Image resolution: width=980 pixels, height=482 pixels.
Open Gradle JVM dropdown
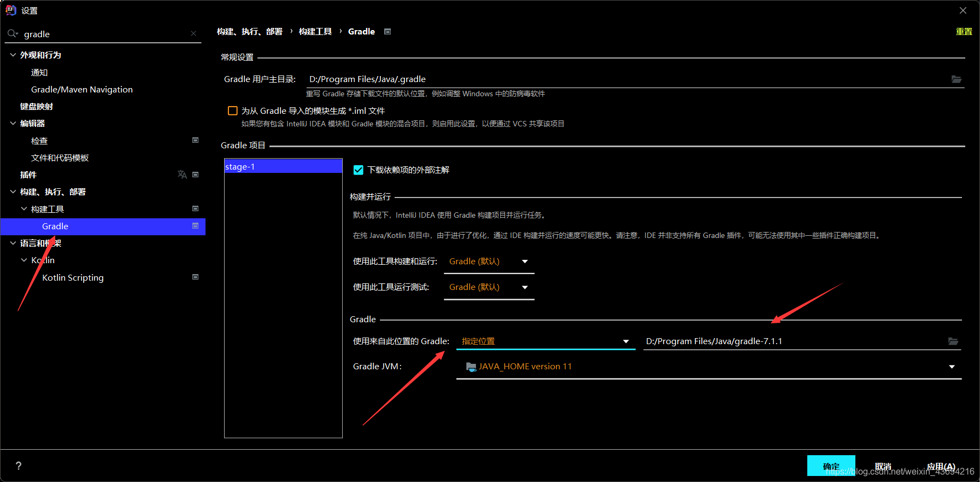(708, 367)
